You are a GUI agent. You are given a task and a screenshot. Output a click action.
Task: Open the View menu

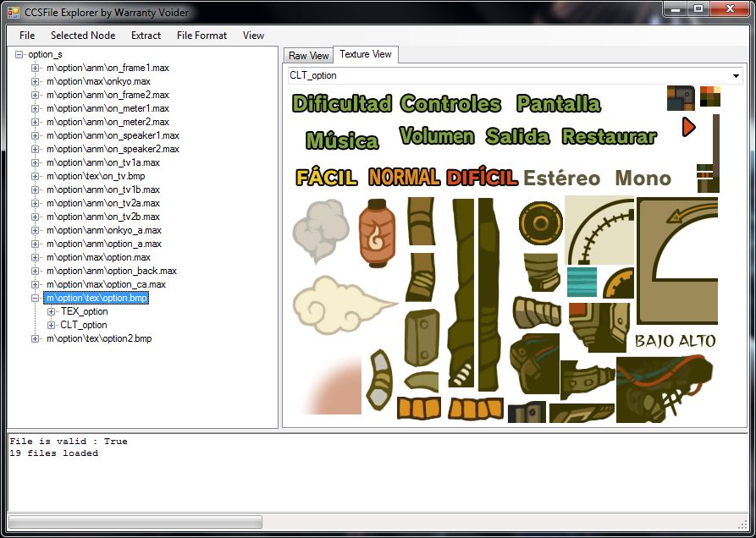pos(253,36)
